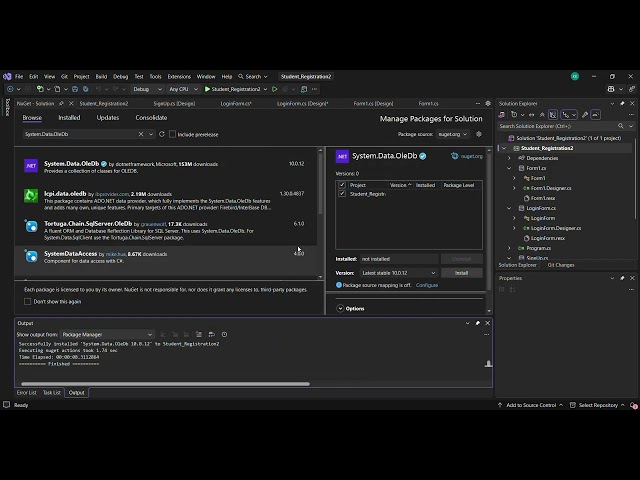Switch to the Git Changes tab
640x480 pixels.
[561, 265]
